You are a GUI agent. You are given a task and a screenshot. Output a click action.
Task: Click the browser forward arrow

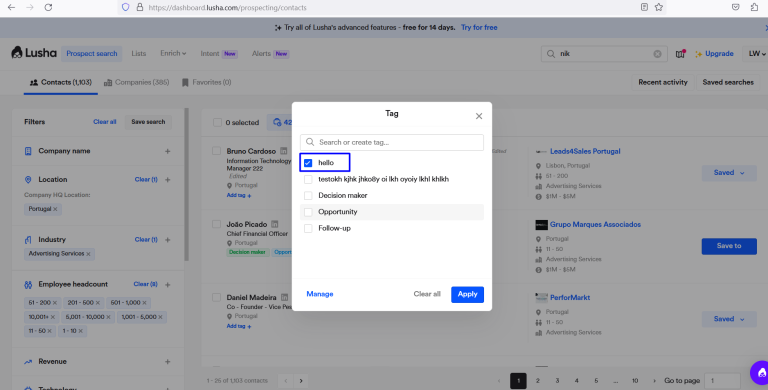pos(29,7)
